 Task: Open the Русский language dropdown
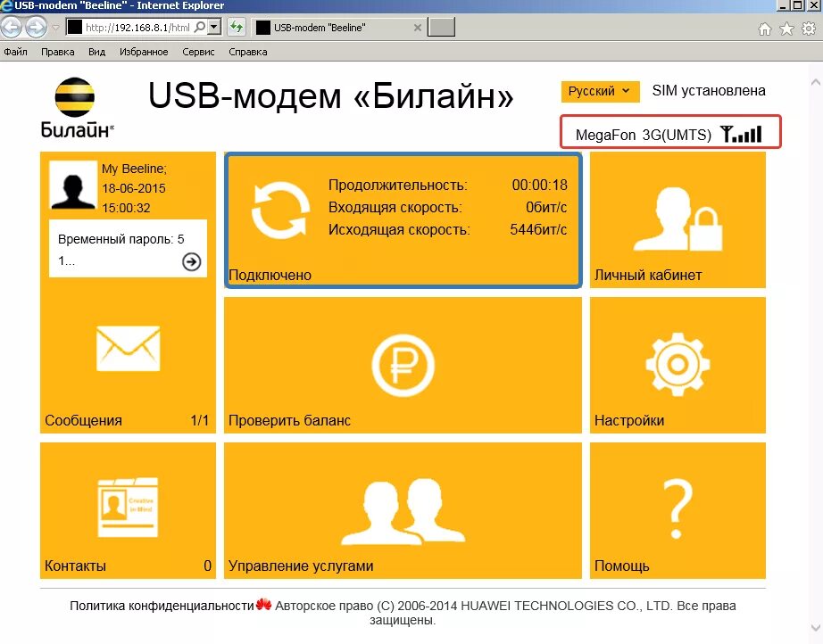[x=600, y=91]
